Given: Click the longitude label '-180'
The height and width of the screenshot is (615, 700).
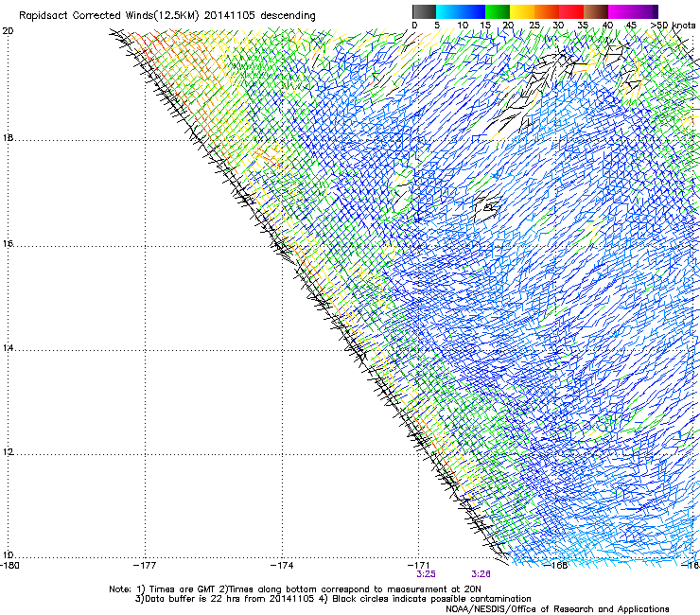Looking at the screenshot, I should (x=9, y=565).
